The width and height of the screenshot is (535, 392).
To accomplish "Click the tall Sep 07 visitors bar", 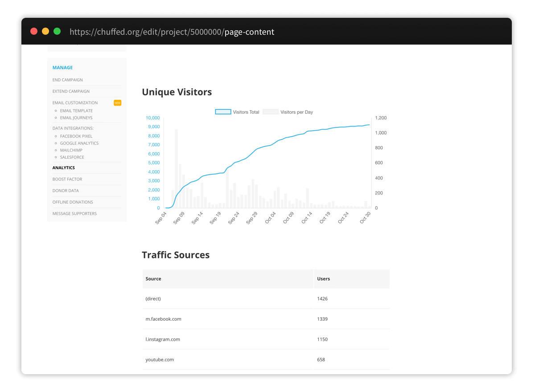I will pyautogui.click(x=177, y=169).
